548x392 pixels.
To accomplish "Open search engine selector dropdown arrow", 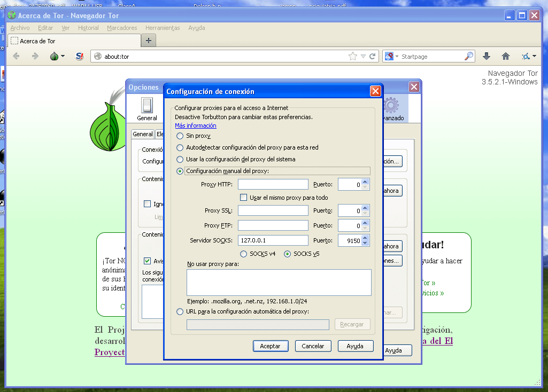I will [397, 56].
